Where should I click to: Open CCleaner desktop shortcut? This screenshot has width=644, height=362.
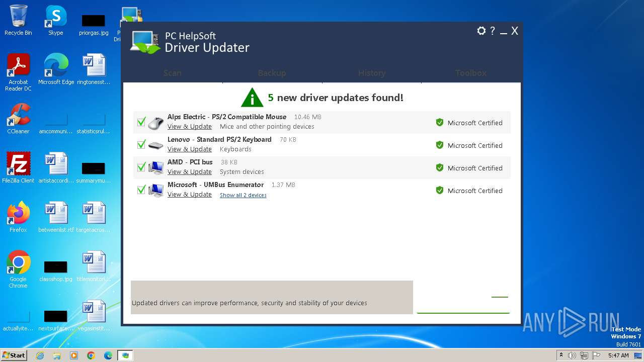click(18, 119)
